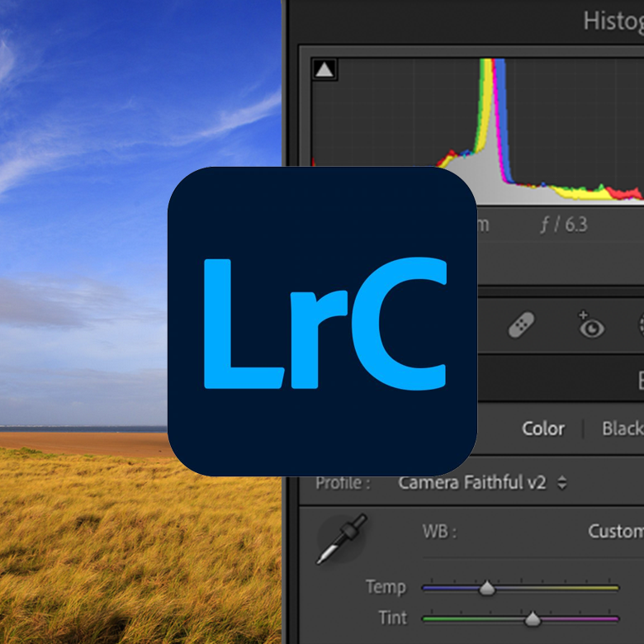Screen dimensions: 644x644
Task: Click the Tint slider handle
Action: click(x=533, y=618)
